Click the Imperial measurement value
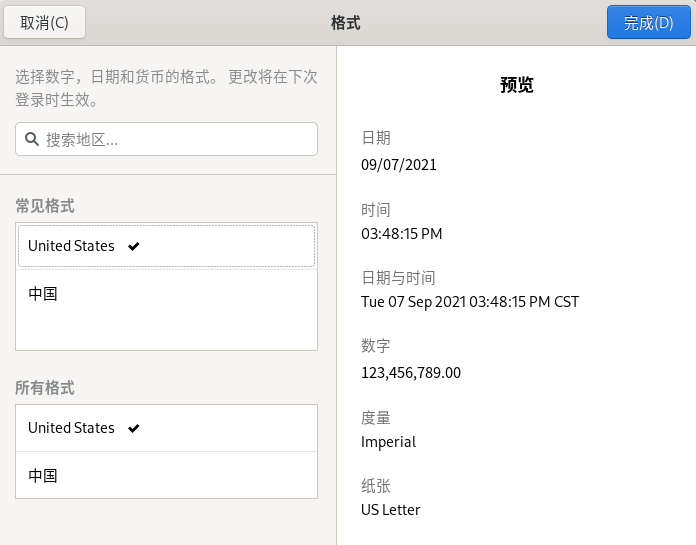 pyautogui.click(x=389, y=442)
